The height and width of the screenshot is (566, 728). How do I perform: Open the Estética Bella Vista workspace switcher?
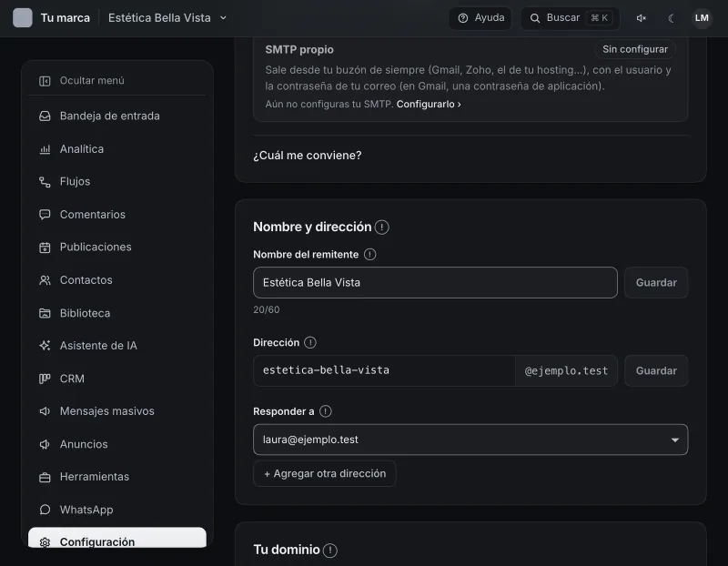coord(167,18)
